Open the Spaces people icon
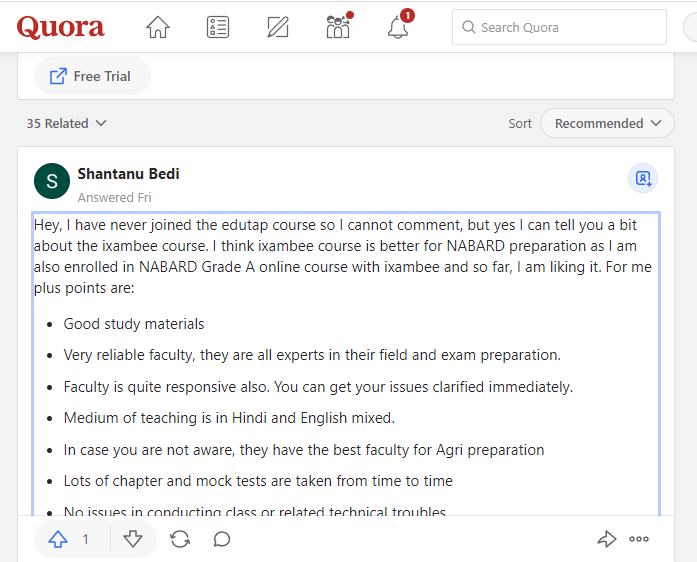Viewport: 697px width, 562px height. pos(338,27)
